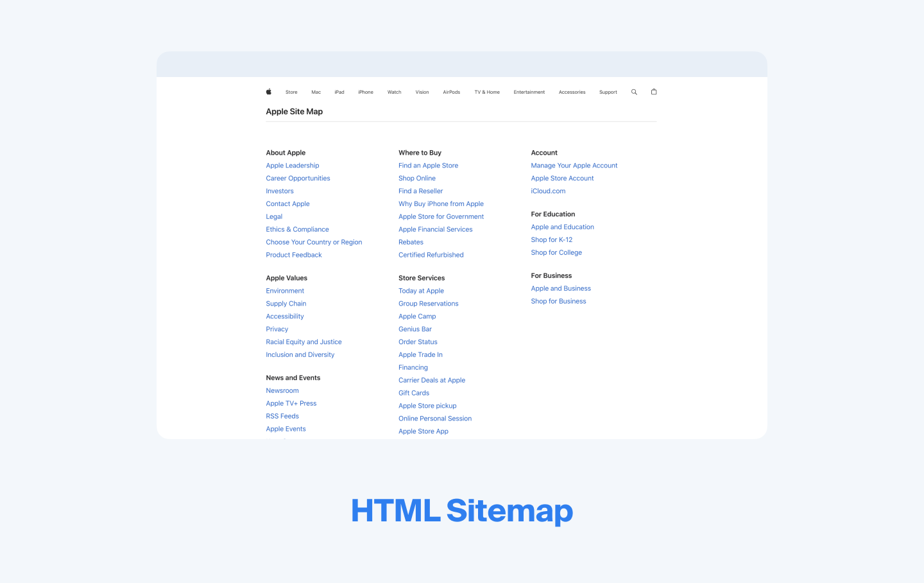
Task: Open Inclusion and Diversity link
Action: [x=300, y=355]
